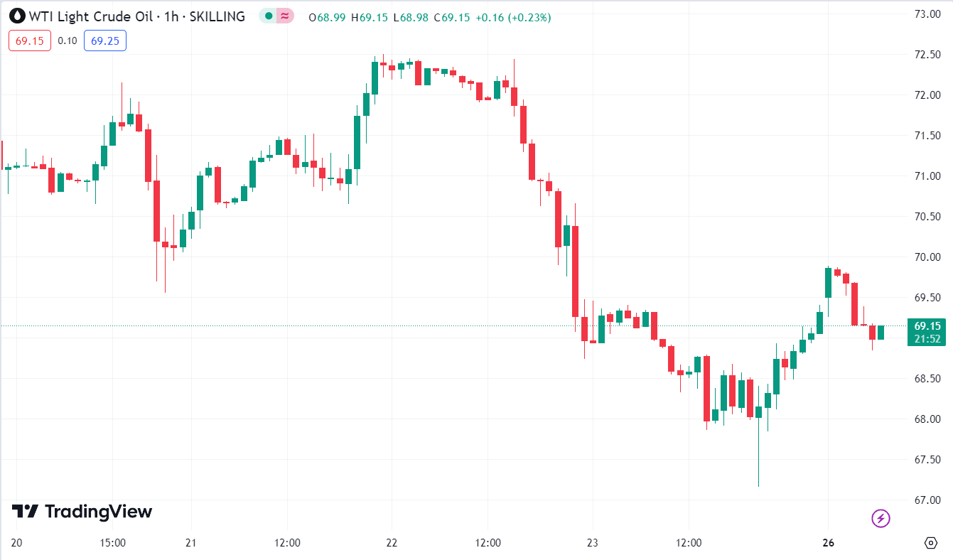
Task: Click the green market status dot
Action: 268,16
